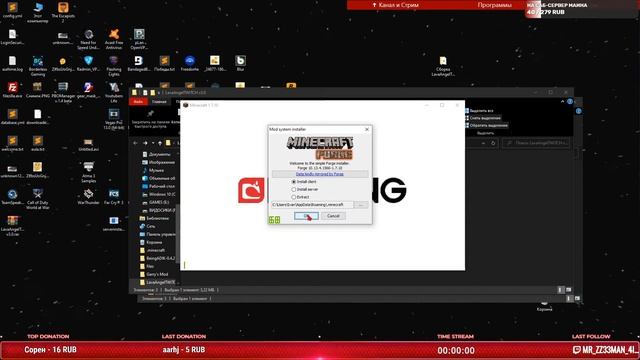Click the green icon in Forge dialog corner
Screen dimensions: 640x360
274,220
